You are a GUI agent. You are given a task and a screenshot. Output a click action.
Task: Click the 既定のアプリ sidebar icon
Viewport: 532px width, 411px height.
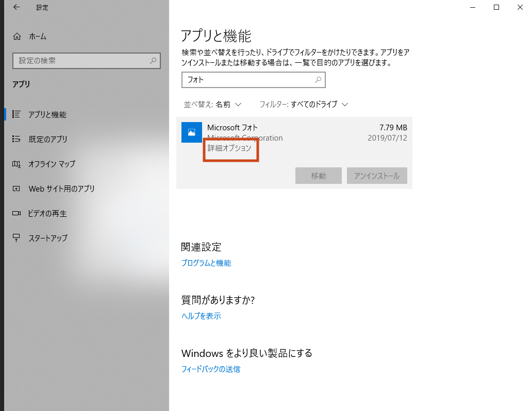coord(16,139)
